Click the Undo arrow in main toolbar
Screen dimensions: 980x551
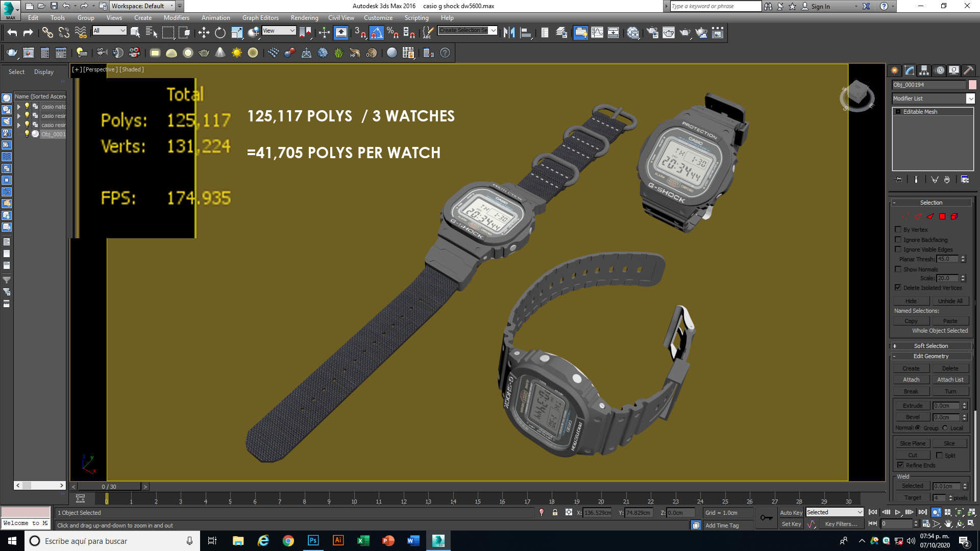tap(12, 33)
